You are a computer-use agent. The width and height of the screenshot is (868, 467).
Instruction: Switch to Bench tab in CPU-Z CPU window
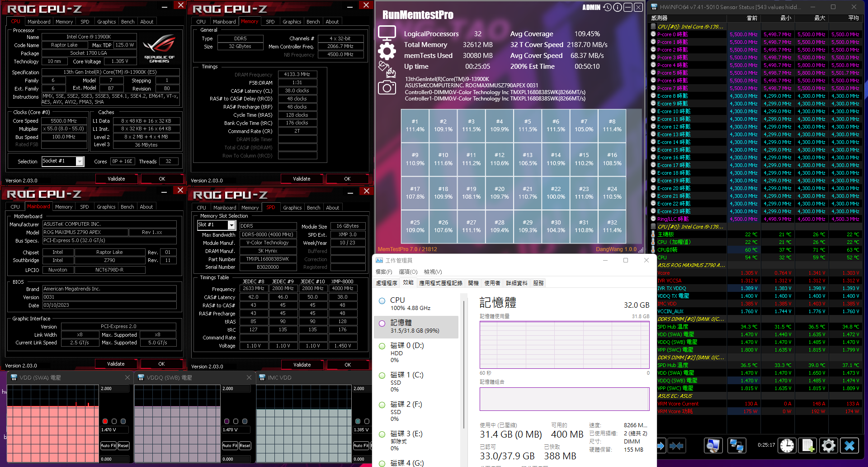pyautogui.click(x=128, y=22)
